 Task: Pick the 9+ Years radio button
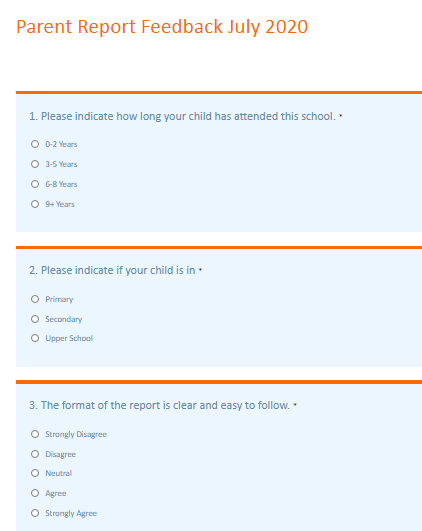click(35, 204)
